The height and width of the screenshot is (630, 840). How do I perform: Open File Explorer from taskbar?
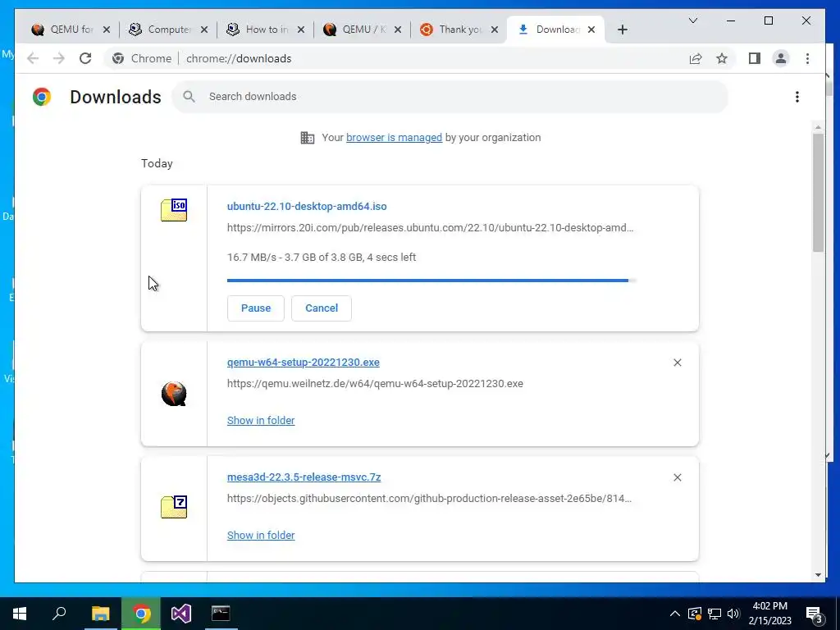[x=100, y=614]
